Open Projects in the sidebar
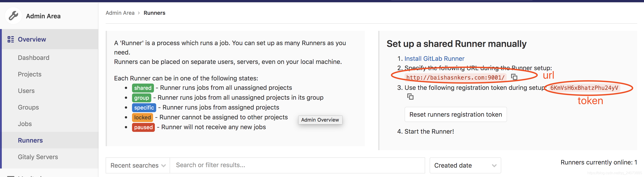Viewport: 644px width, 177px height. [x=30, y=74]
